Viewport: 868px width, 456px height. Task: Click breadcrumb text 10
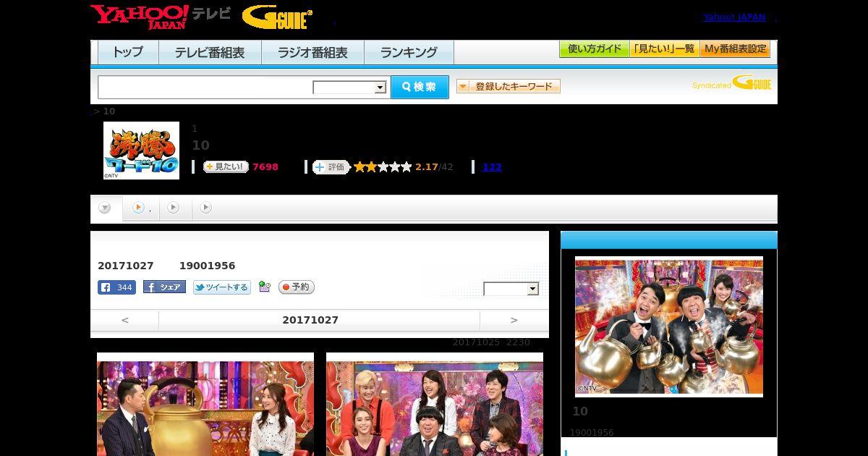coord(109,111)
